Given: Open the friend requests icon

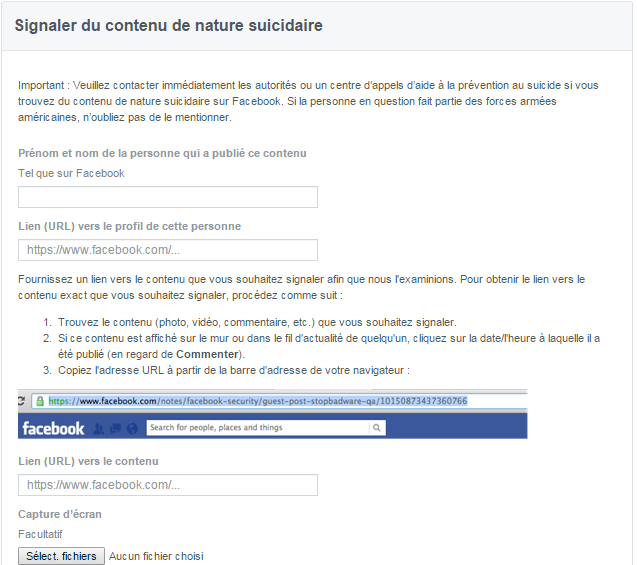Looking at the screenshot, I should [x=99, y=428].
